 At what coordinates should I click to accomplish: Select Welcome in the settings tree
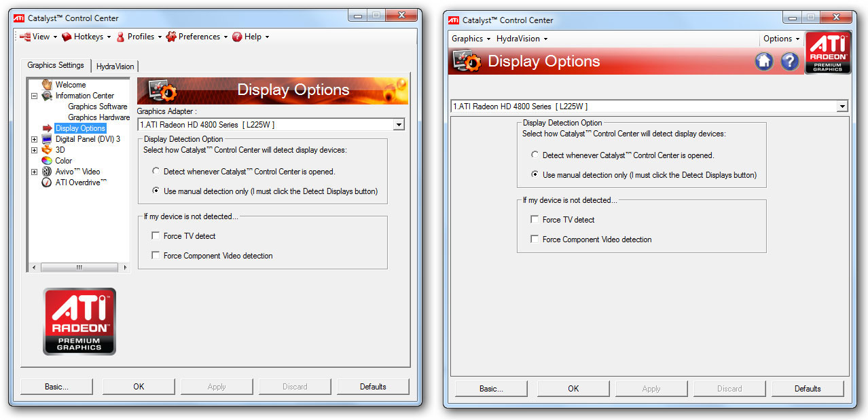[71, 85]
